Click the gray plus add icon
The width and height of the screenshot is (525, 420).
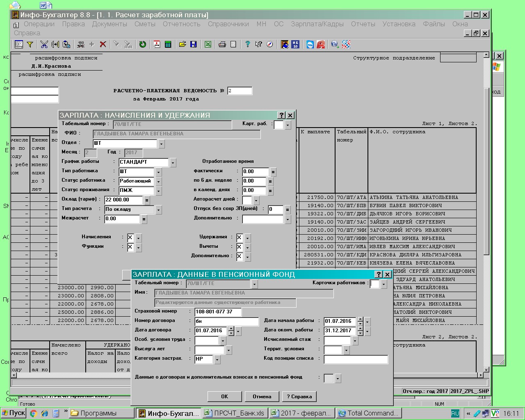click(x=91, y=44)
